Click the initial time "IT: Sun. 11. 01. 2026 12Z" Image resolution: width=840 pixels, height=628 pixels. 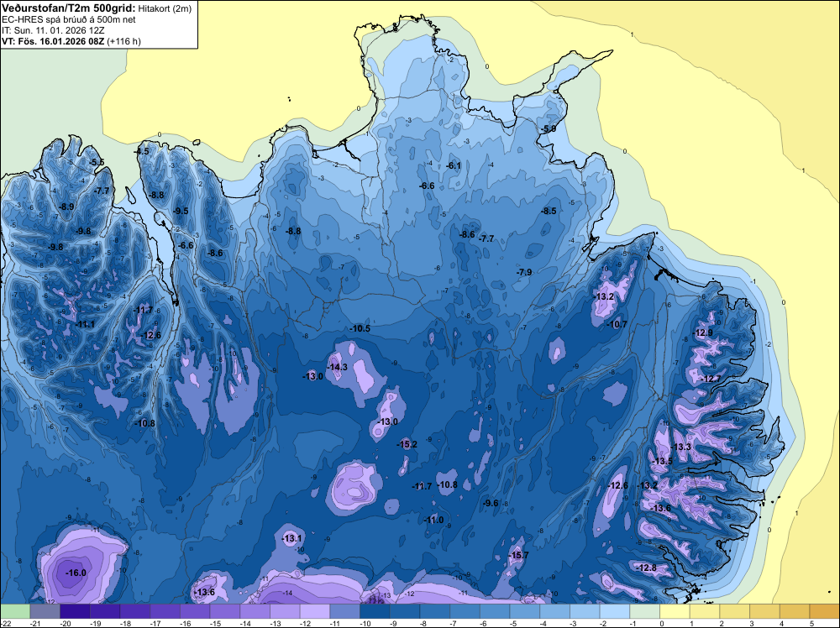click(x=53, y=30)
